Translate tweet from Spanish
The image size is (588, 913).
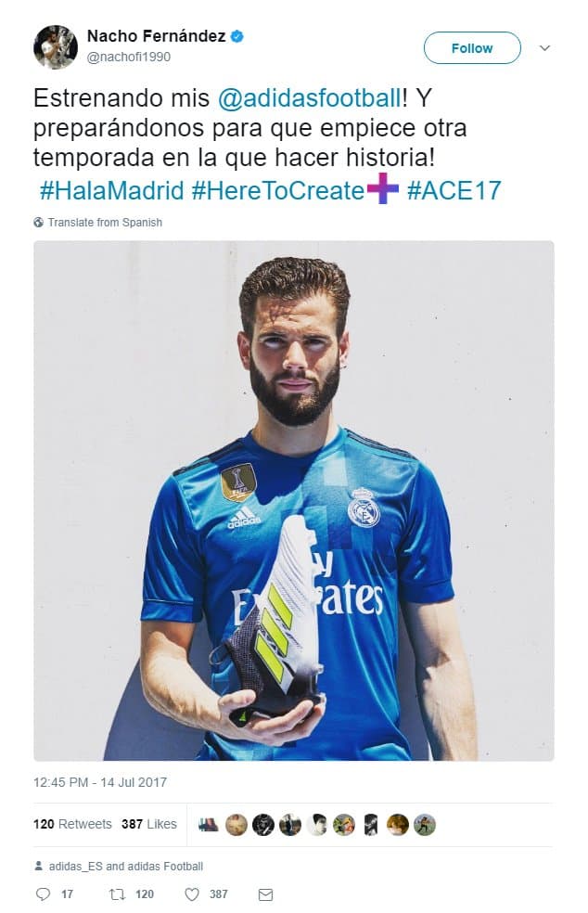click(105, 222)
